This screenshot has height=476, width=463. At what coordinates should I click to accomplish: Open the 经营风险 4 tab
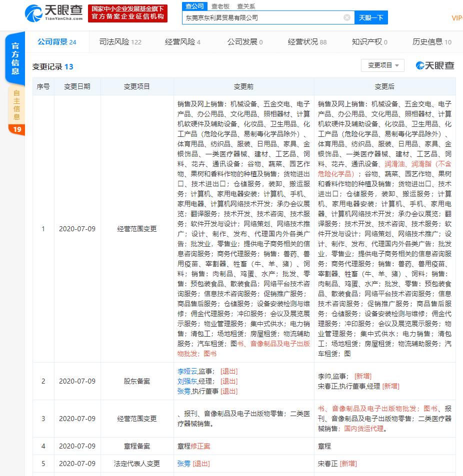point(182,42)
